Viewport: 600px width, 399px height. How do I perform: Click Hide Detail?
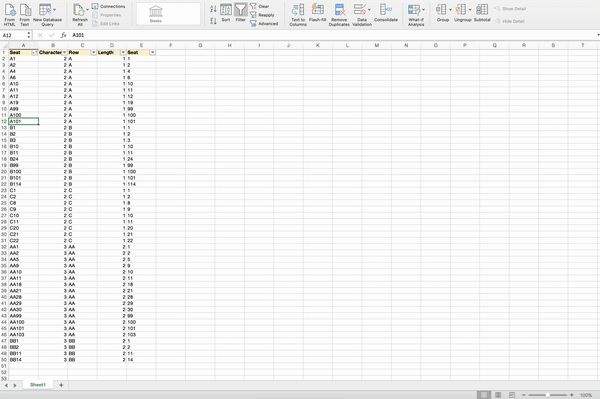pyautogui.click(x=510, y=21)
